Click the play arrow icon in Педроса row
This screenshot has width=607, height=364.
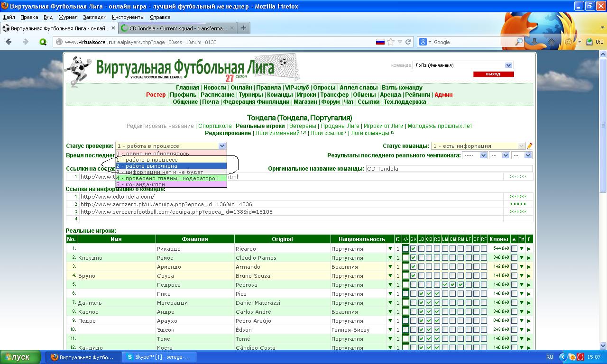click(529, 285)
